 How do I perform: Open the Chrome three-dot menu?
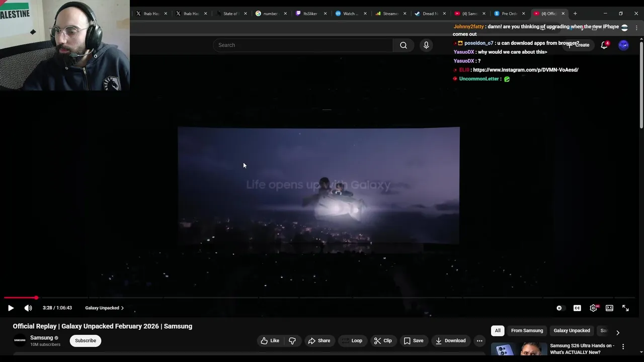(636, 28)
